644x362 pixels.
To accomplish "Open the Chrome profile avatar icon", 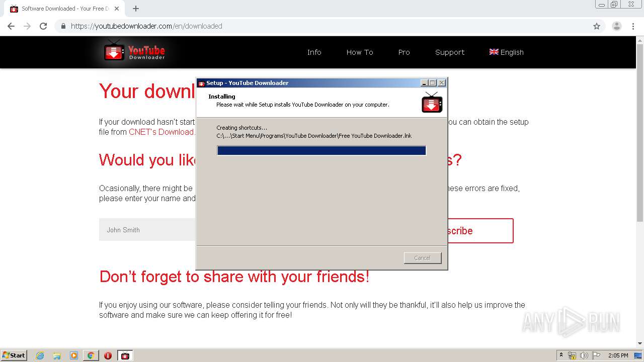I will click(617, 26).
